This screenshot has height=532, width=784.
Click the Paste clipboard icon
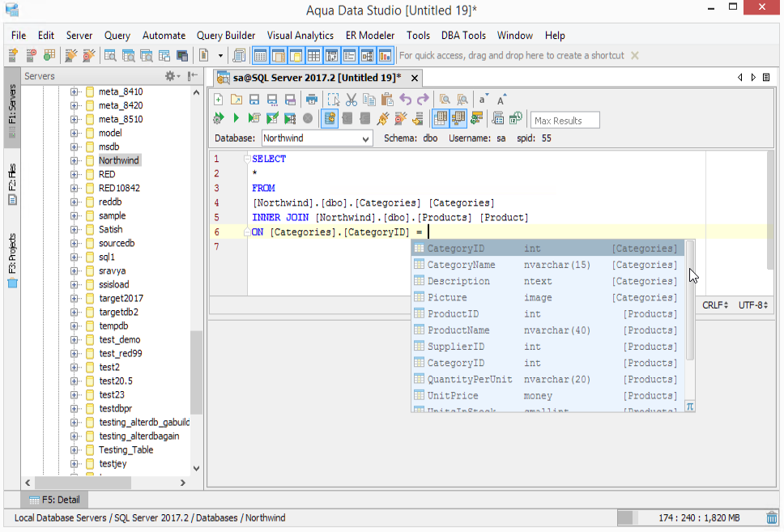(x=386, y=100)
